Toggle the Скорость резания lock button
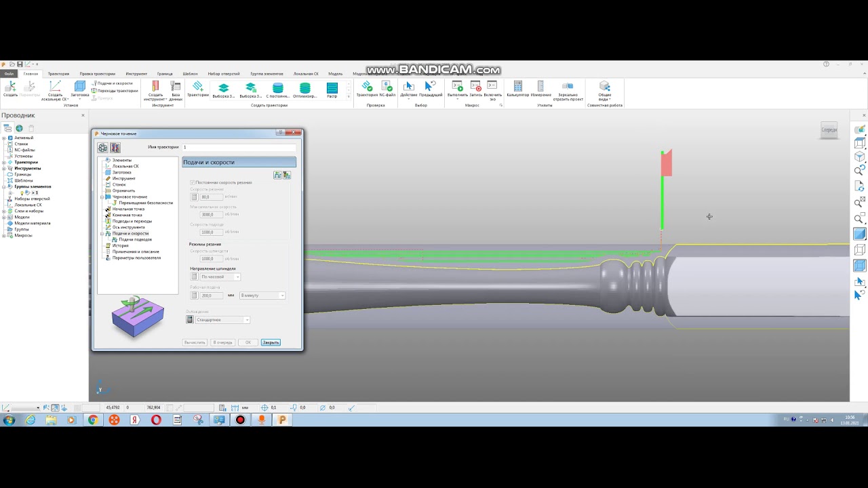This screenshot has width=868, height=488. 194,197
